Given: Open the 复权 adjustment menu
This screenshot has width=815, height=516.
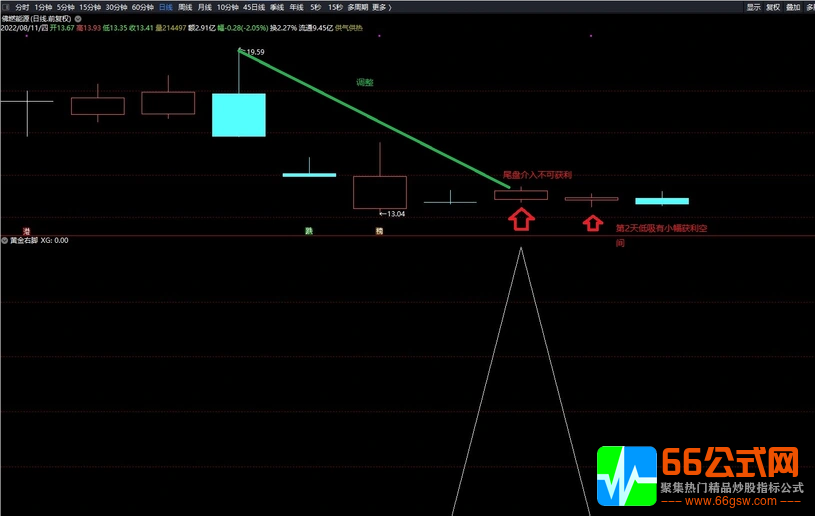Looking at the screenshot, I should (x=773, y=7).
